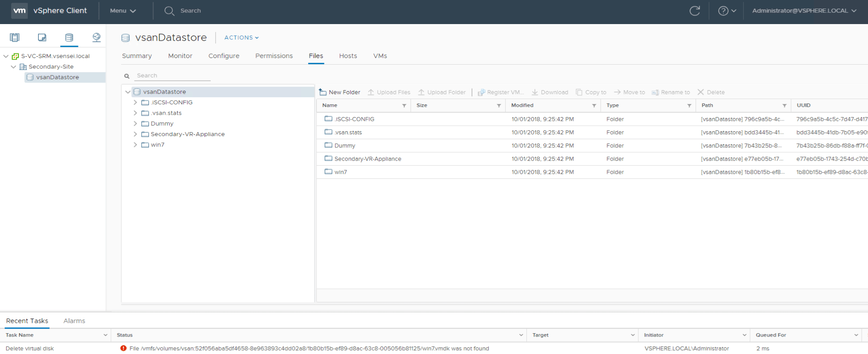Open the help question mark menu

(727, 11)
